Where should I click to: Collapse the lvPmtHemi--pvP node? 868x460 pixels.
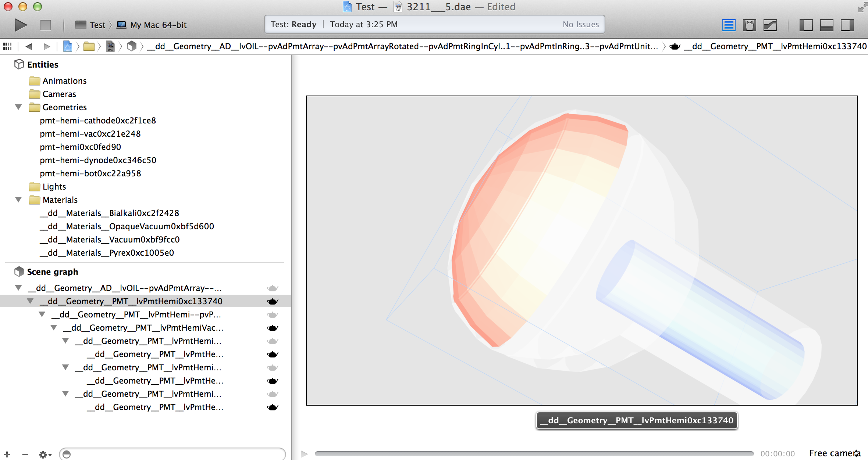(x=42, y=315)
